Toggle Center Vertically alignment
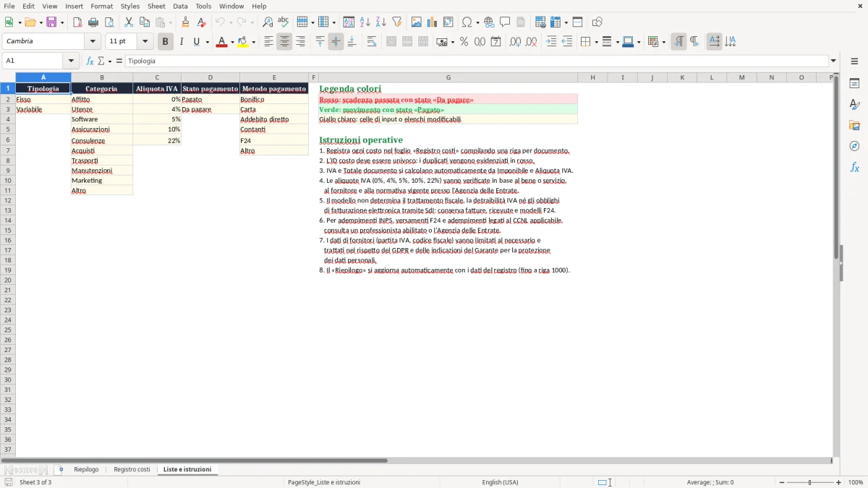868x488 pixels. tap(336, 42)
